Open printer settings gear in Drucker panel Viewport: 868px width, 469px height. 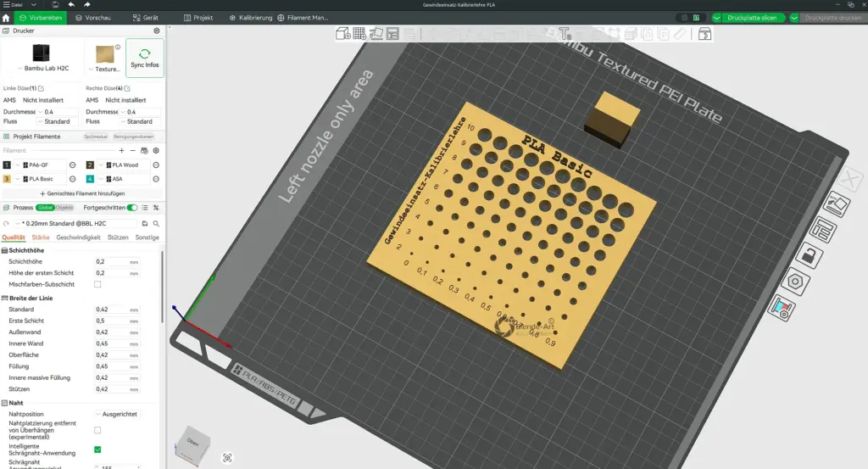[x=157, y=31]
